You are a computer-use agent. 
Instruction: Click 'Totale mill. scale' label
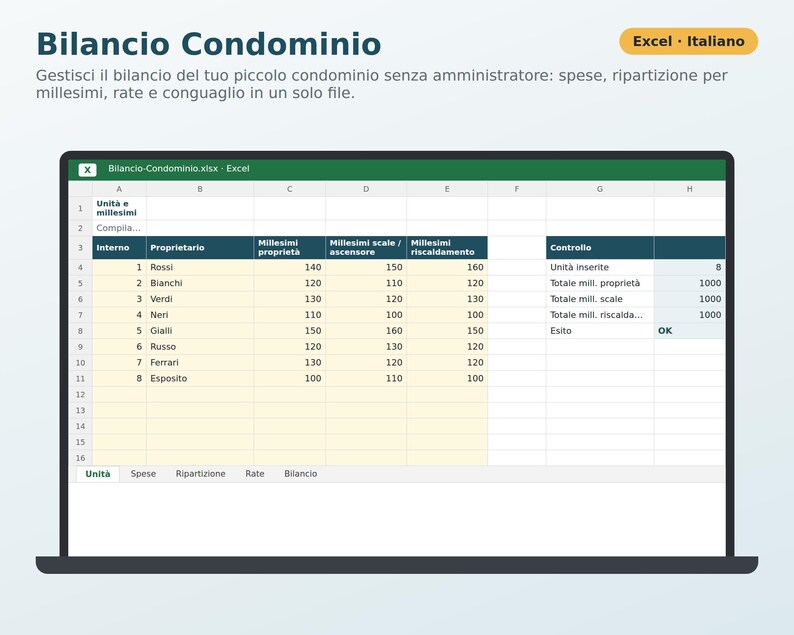pyautogui.click(x=600, y=299)
